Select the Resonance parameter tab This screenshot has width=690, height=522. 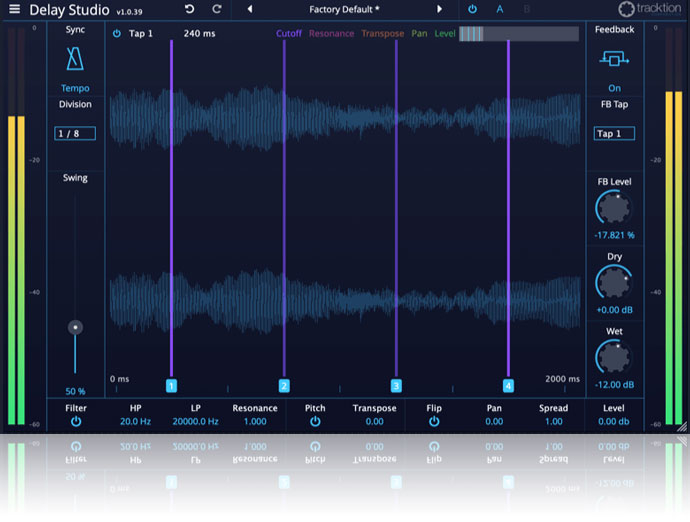pyautogui.click(x=331, y=34)
